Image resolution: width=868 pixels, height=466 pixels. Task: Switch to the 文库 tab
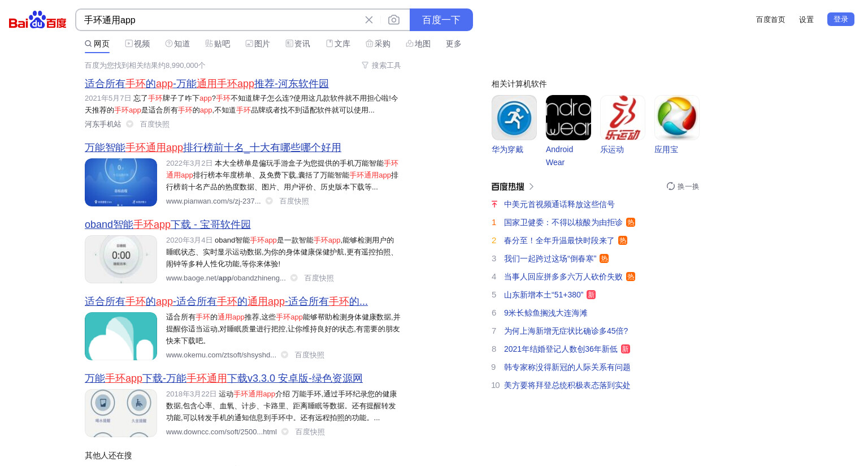[x=338, y=44]
